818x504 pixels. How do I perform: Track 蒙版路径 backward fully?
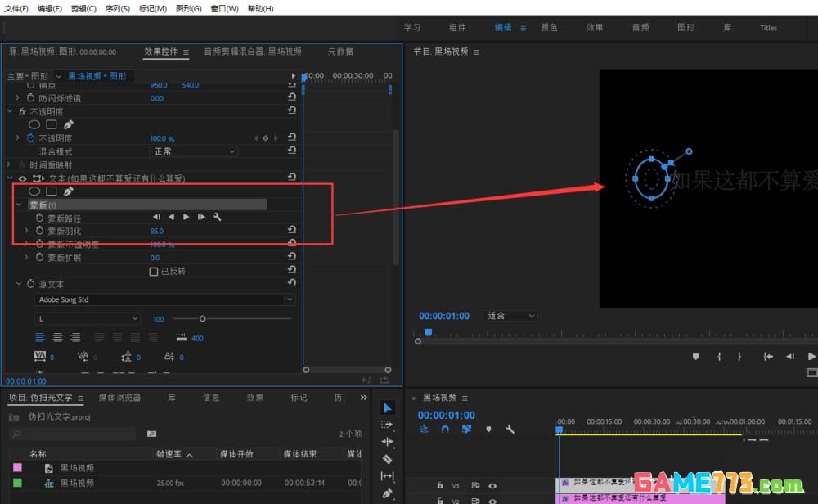click(x=156, y=217)
